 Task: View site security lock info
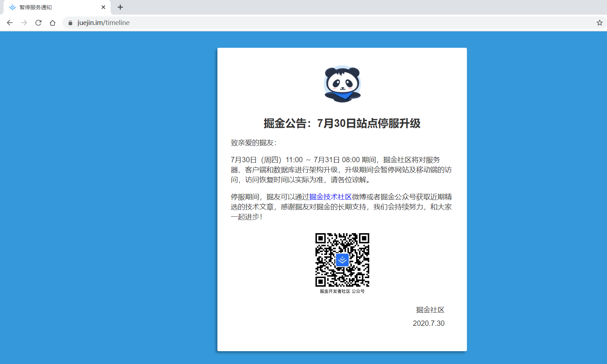pos(70,23)
